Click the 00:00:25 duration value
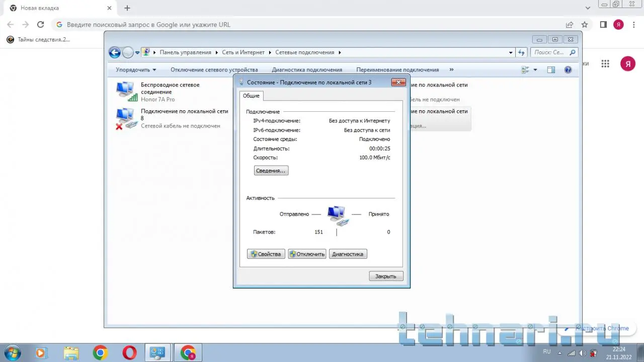The width and height of the screenshot is (644, 362). [x=380, y=149]
